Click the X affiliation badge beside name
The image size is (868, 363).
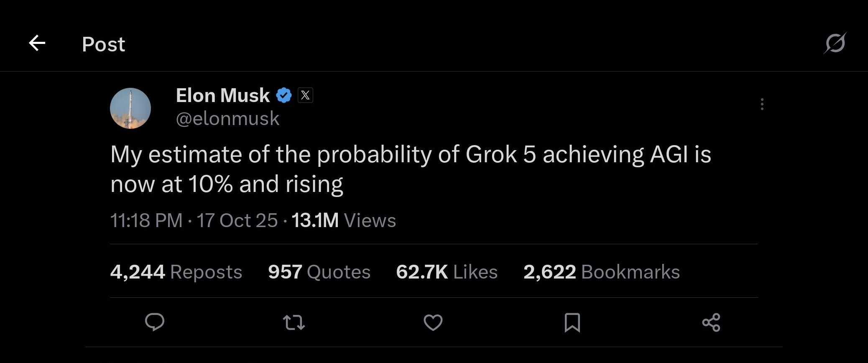tap(305, 95)
